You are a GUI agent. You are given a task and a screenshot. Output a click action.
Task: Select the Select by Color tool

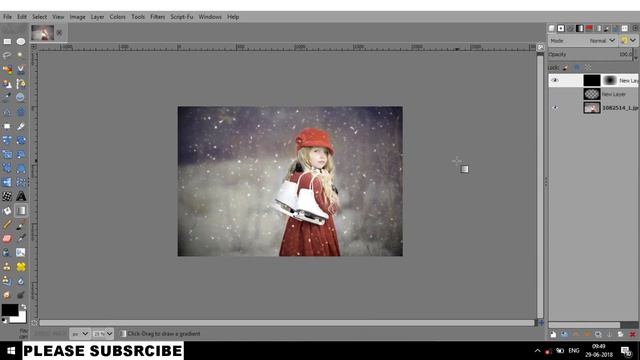click(7, 69)
